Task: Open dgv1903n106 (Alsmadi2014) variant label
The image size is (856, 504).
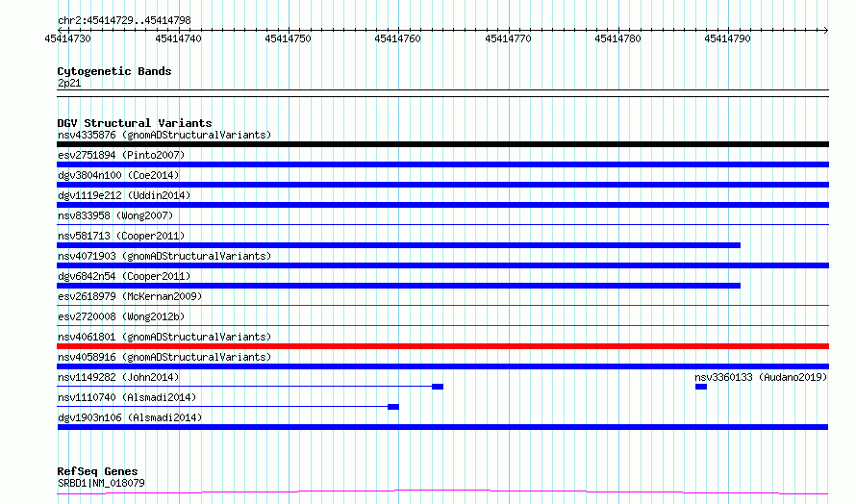Action: [130, 417]
